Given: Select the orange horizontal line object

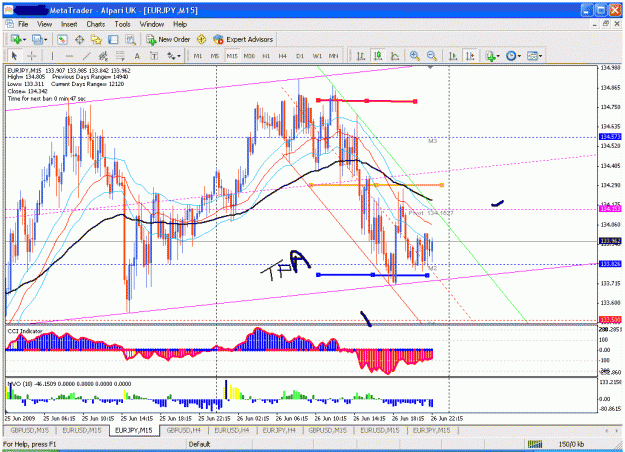Looking at the screenshot, I should pyautogui.click(x=376, y=185).
